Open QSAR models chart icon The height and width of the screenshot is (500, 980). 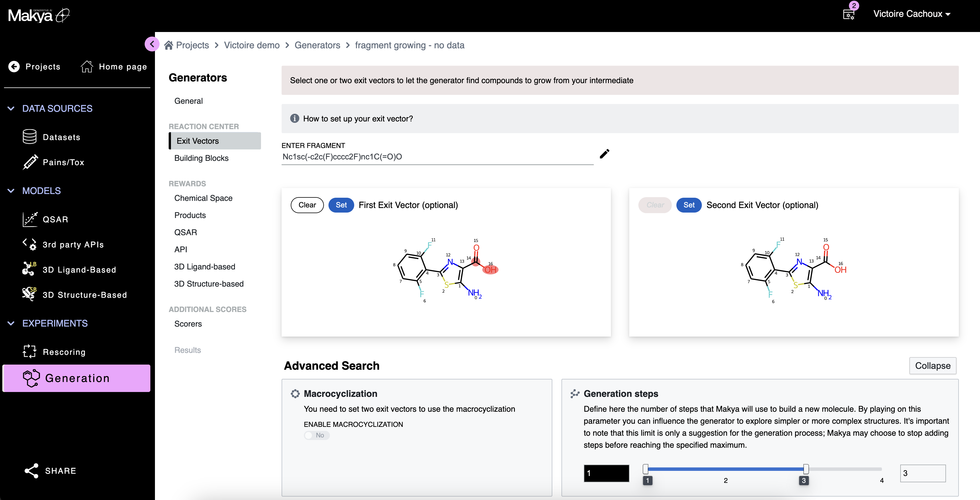[30, 219]
